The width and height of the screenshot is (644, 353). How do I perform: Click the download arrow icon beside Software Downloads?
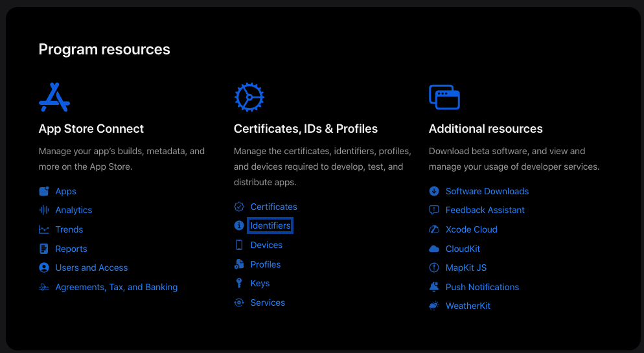pos(434,191)
